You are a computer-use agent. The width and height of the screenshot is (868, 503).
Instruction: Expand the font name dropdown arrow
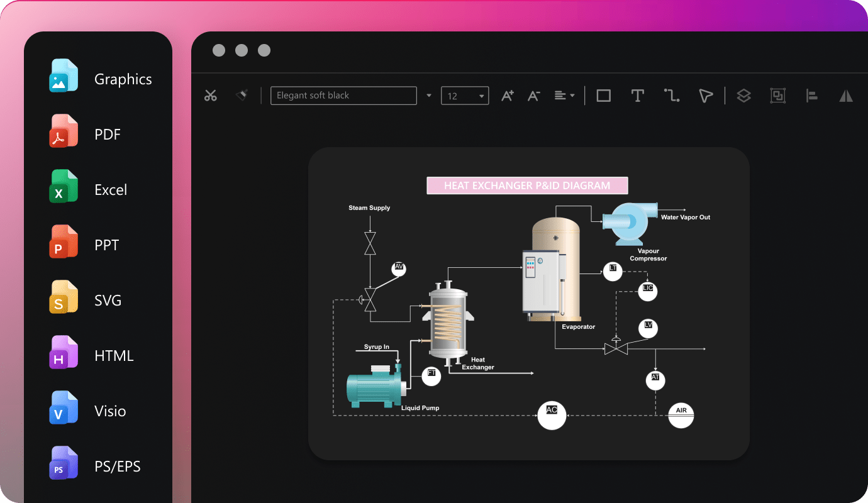[429, 96]
